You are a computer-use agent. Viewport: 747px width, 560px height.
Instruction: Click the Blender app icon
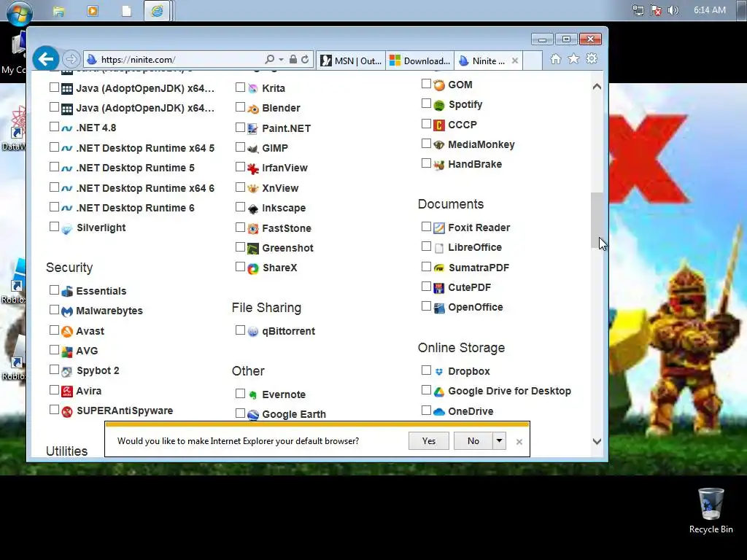(253, 109)
